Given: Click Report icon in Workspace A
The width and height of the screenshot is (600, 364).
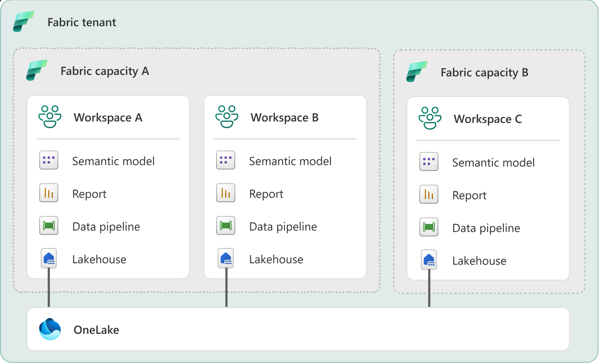Looking at the screenshot, I should [49, 193].
